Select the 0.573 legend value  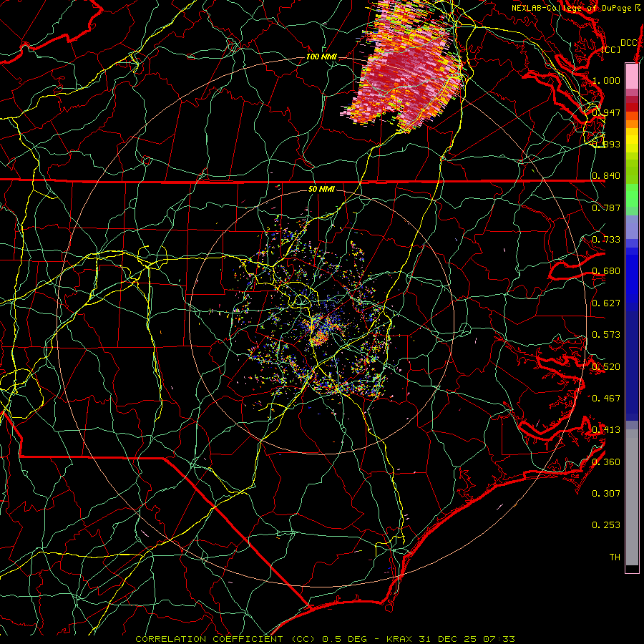[606, 334]
